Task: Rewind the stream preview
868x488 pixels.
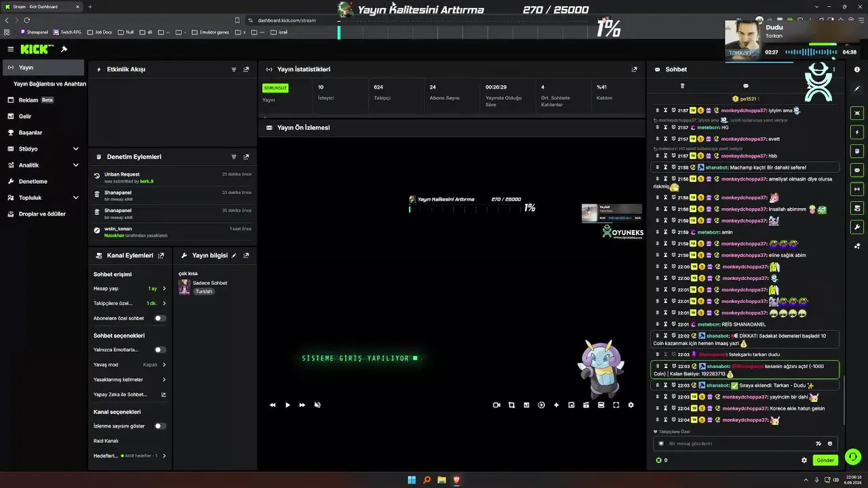Action: tap(273, 405)
